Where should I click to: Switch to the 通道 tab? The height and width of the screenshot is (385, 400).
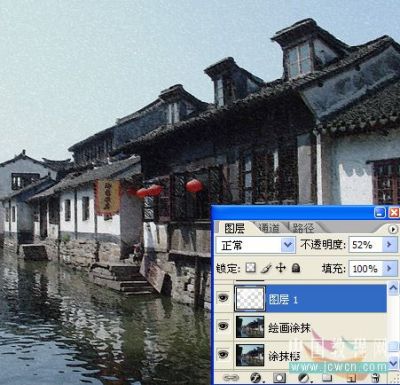click(x=269, y=228)
